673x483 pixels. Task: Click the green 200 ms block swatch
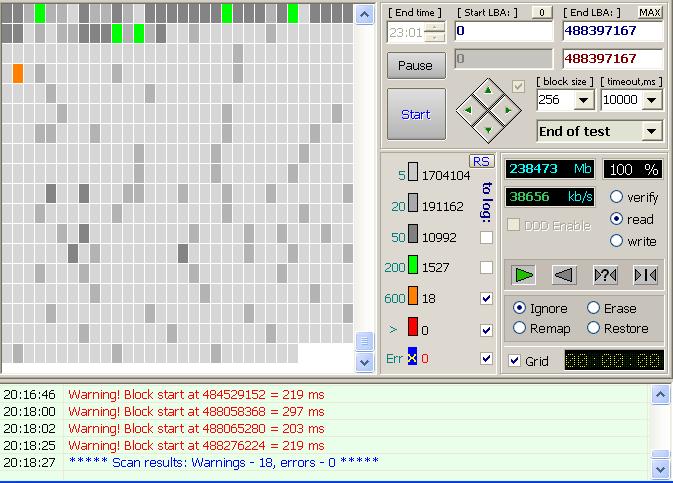413,264
